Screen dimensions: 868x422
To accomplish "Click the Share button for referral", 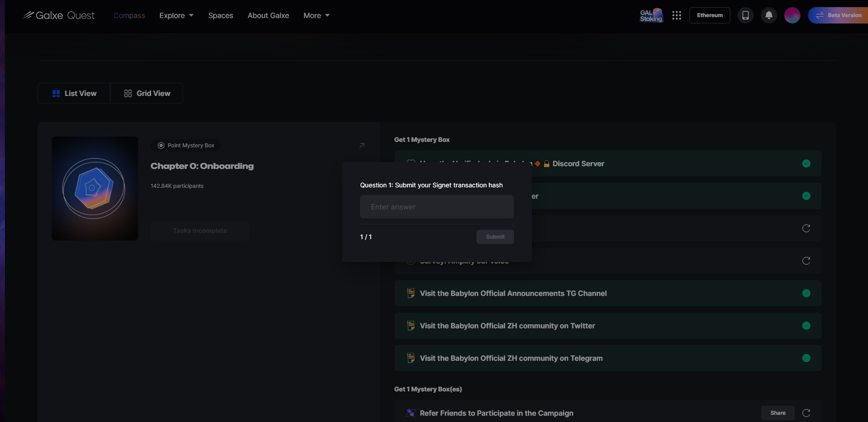I will (x=778, y=413).
